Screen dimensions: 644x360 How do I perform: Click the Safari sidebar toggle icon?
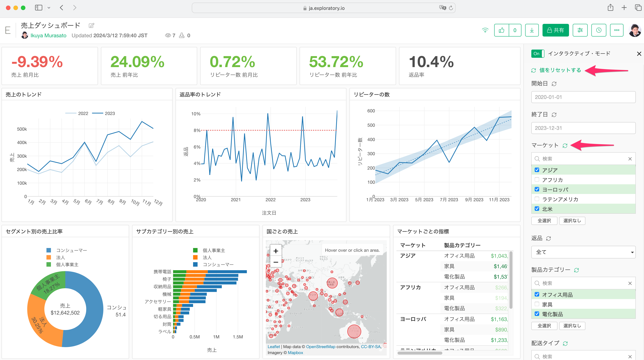click(38, 8)
